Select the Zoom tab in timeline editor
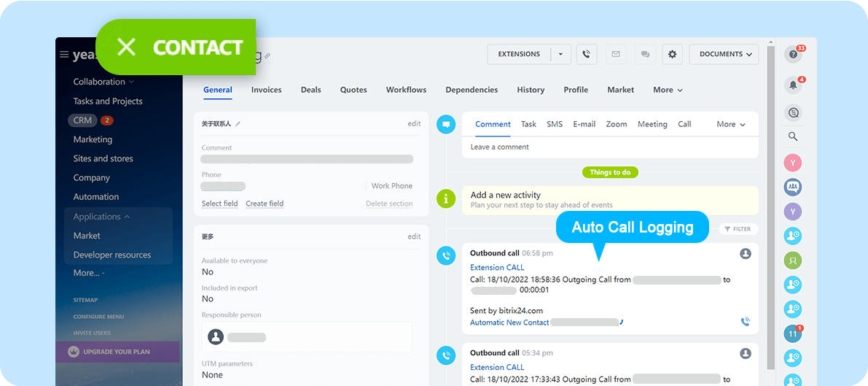The image size is (868, 386). (616, 124)
